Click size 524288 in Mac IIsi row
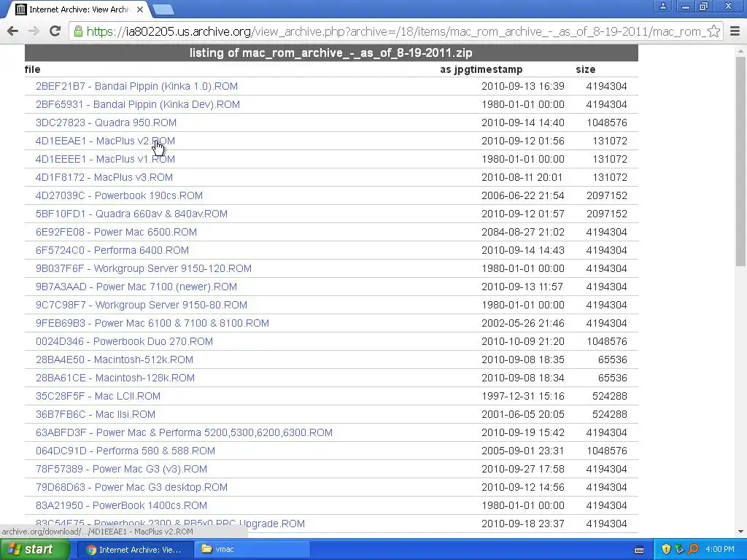Viewport: 747px width, 560px height. 609,414
